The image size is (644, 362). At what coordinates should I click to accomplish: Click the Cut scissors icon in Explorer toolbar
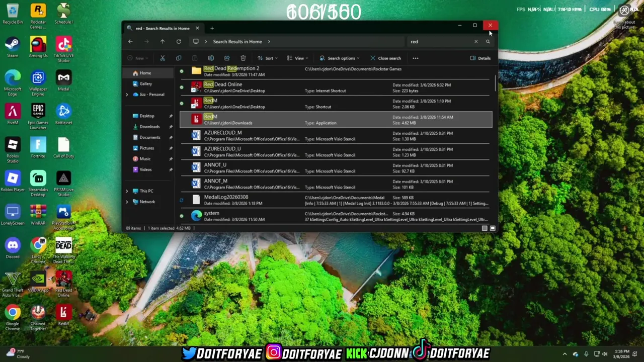coord(163,58)
